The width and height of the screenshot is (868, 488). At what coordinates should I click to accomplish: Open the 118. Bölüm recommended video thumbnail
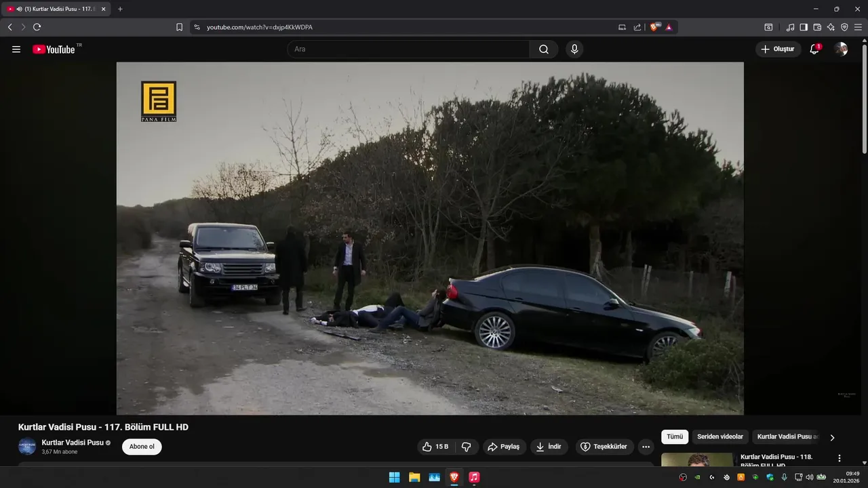click(x=697, y=460)
